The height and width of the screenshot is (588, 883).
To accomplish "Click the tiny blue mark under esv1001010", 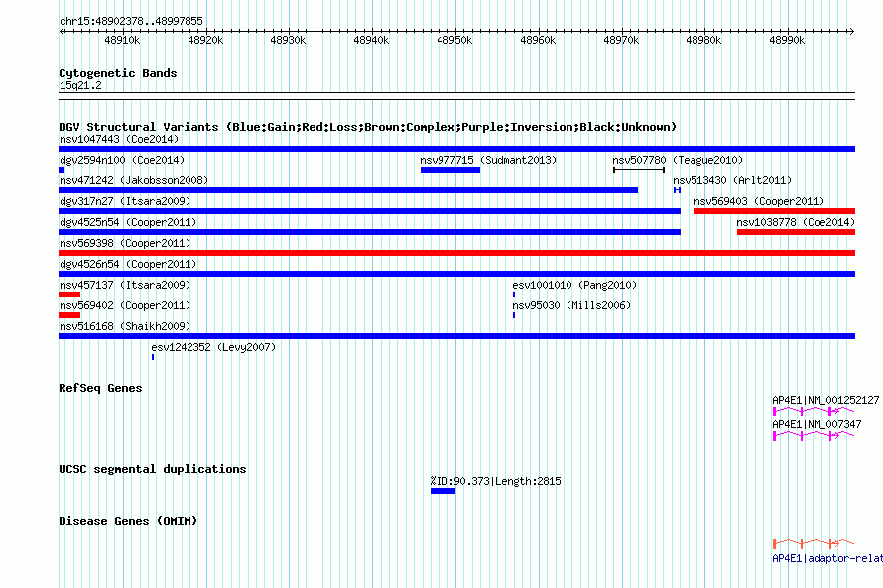I will point(514,294).
